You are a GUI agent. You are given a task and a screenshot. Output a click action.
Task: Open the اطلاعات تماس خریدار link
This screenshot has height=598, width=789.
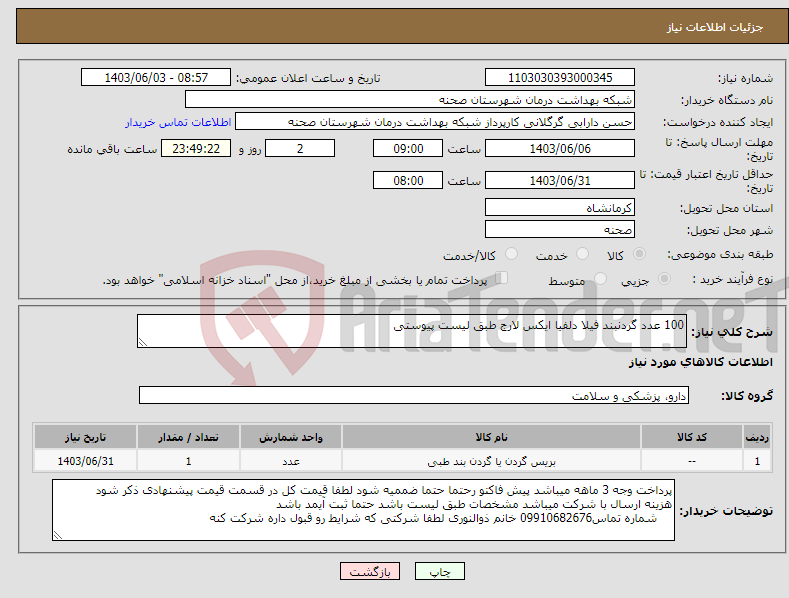tap(178, 122)
